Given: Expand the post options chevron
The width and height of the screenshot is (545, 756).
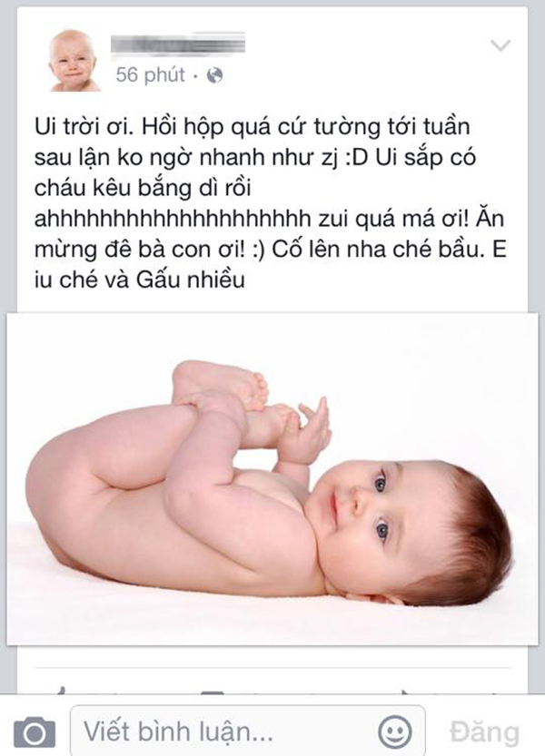Looking at the screenshot, I should coord(500,45).
